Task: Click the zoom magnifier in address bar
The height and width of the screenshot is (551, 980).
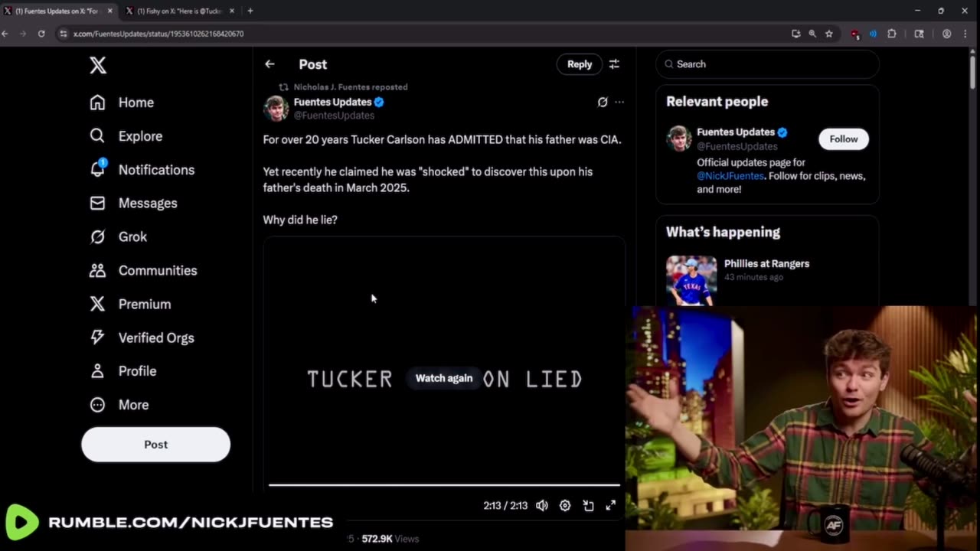Action: (x=812, y=34)
